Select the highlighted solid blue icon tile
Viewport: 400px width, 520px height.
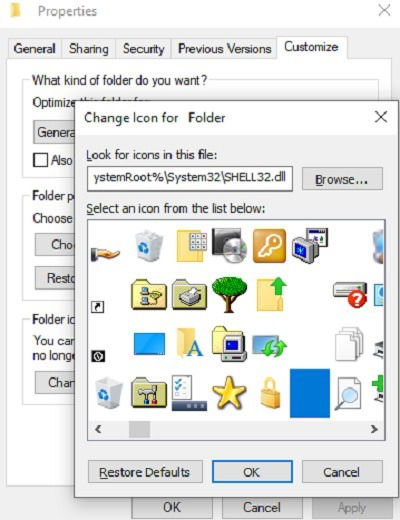[310, 393]
